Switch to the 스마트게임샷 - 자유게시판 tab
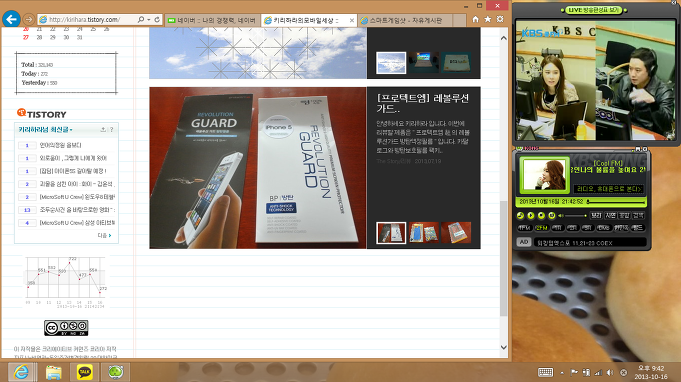The image size is (681, 382). (405, 20)
